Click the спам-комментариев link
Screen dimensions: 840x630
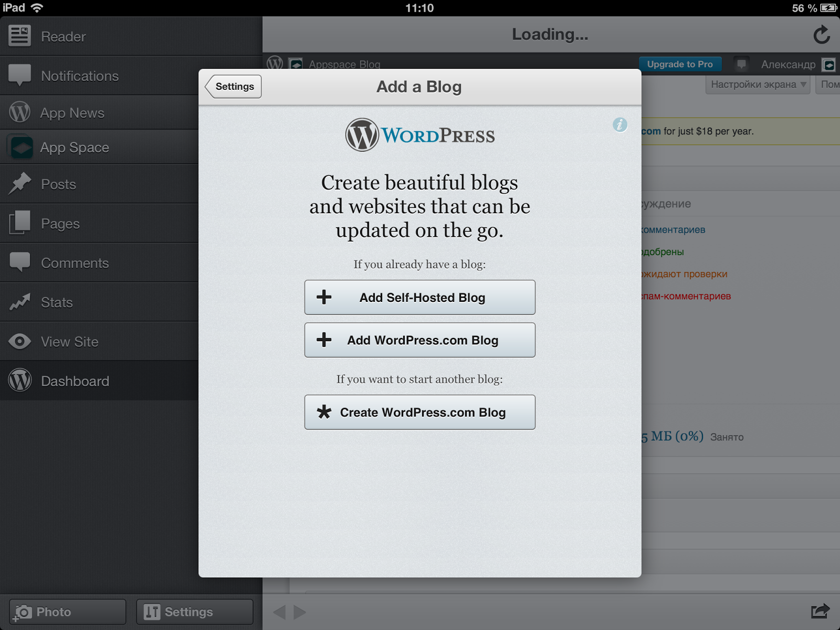(686, 296)
